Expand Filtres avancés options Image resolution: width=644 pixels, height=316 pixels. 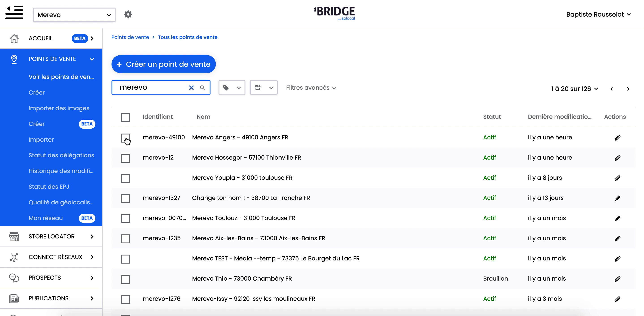[311, 88]
